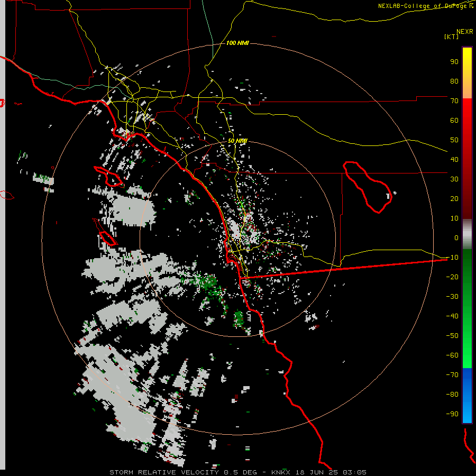The image size is (476, 476).
Task: Pick the yellow top segment of velocity scale
Action: point(467,73)
